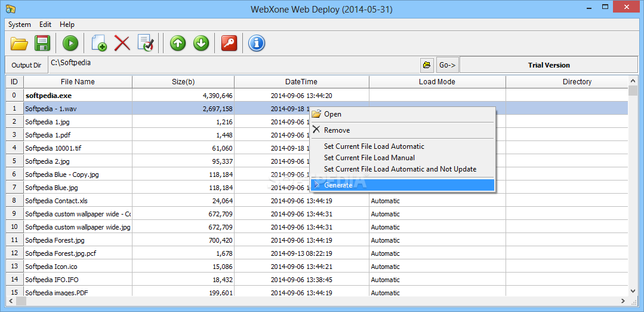The width and height of the screenshot is (644, 312).
Task: Click the red X delete toolbar icon
Action: tap(122, 43)
